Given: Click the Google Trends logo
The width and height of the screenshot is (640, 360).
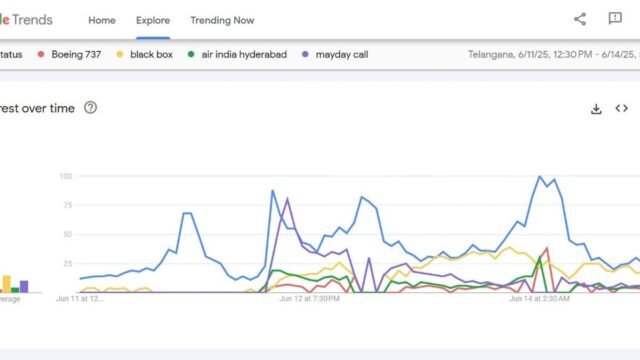Looking at the screenshot, I should 26,20.
